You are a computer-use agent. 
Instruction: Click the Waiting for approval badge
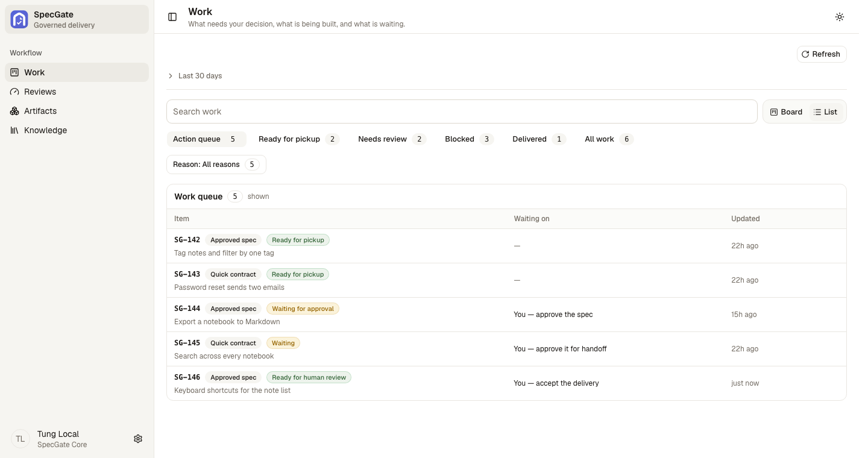point(303,309)
